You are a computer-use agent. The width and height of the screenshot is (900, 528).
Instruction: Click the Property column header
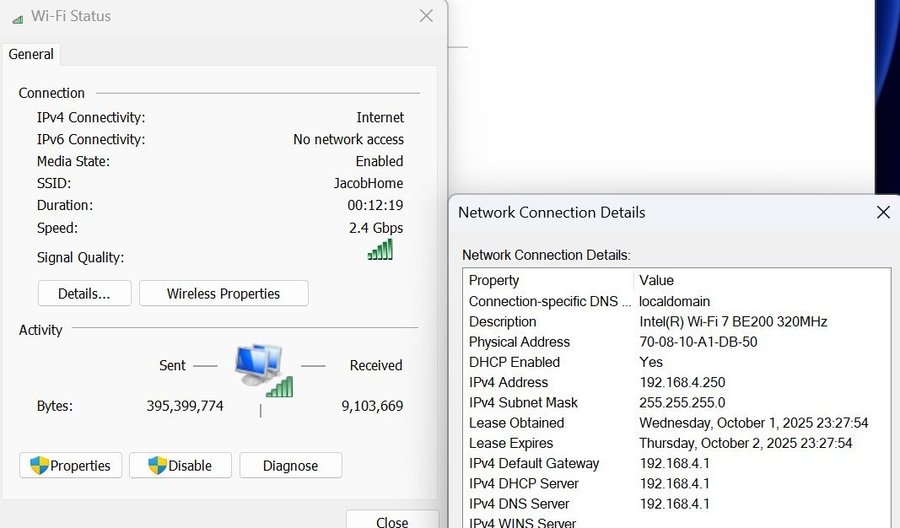coord(548,280)
